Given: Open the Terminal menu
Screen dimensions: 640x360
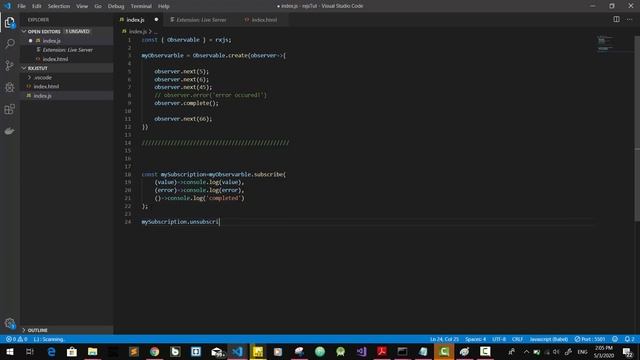Looking at the screenshot, I should click(x=141, y=6).
